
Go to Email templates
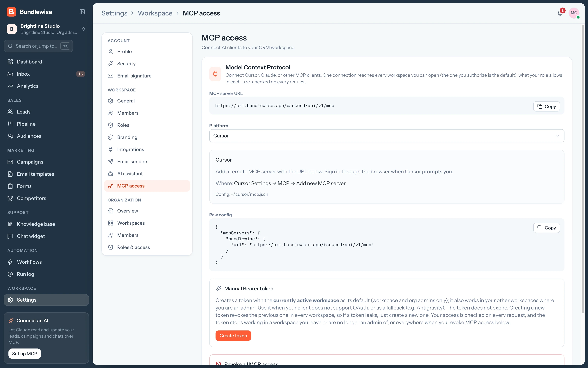click(x=46, y=174)
